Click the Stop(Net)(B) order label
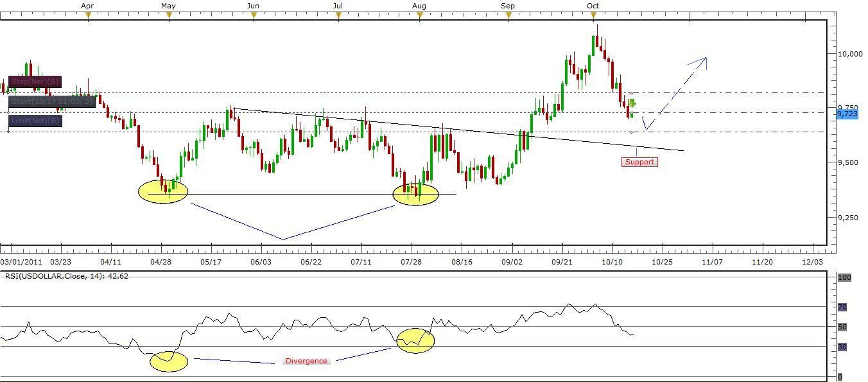Viewport: 868px width, 382px height. click(x=35, y=82)
